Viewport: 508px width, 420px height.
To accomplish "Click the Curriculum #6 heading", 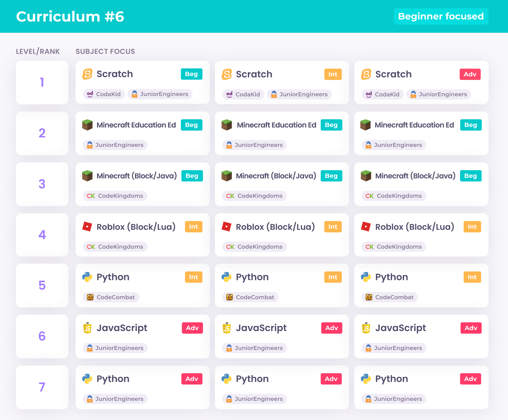I will click(x=70, y=16).
